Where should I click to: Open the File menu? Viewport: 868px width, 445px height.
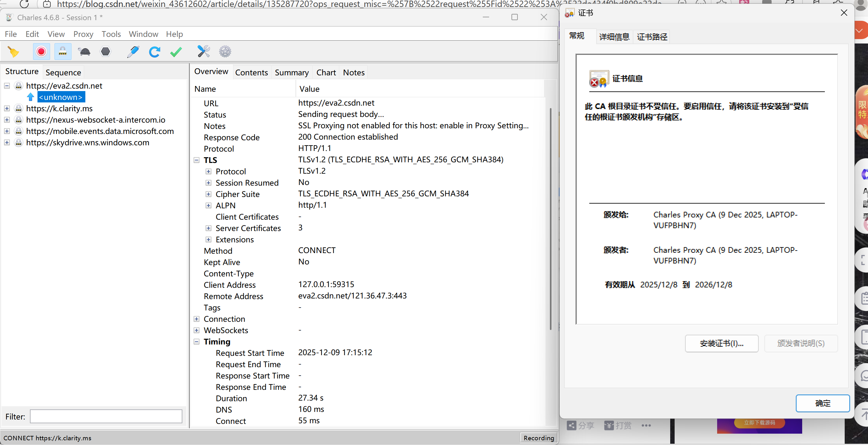tap(11, 34)
